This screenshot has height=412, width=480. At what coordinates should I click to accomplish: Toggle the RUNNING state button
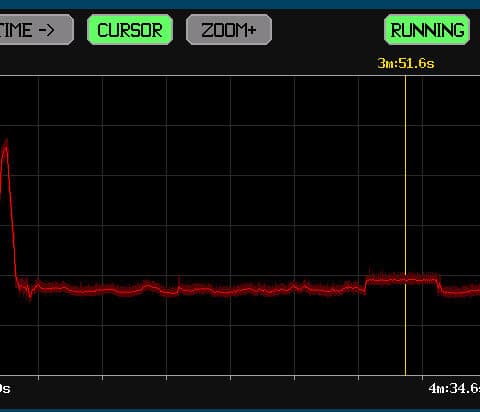(x=427, y=30)
